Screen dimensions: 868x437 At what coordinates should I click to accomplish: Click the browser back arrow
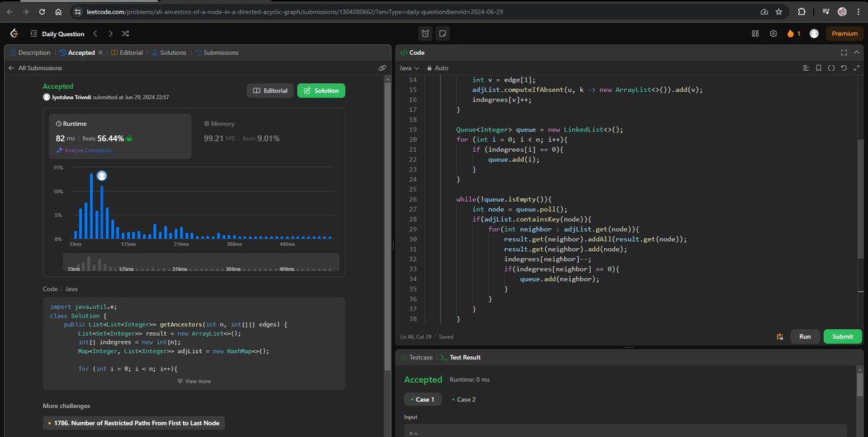(x=10, y=12)
